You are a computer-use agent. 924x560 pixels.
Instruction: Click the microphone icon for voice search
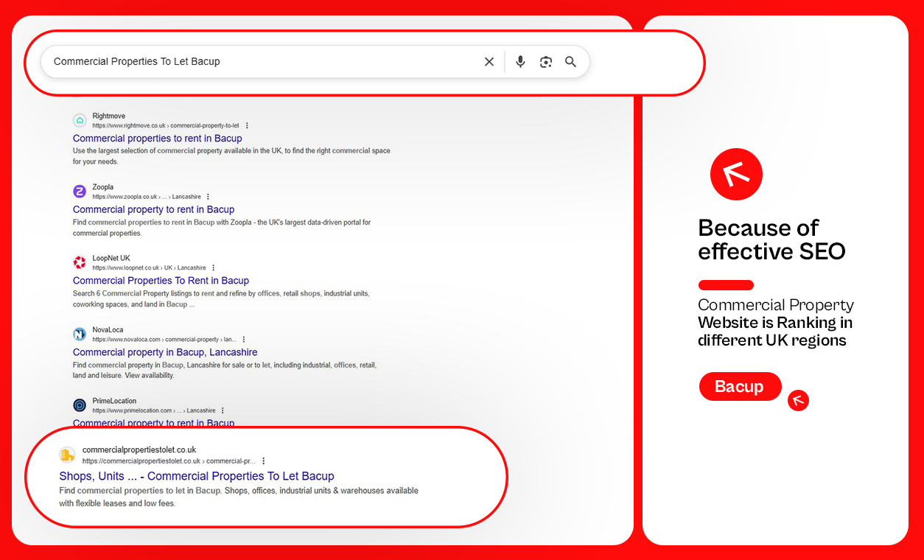[x=520, y=61]
